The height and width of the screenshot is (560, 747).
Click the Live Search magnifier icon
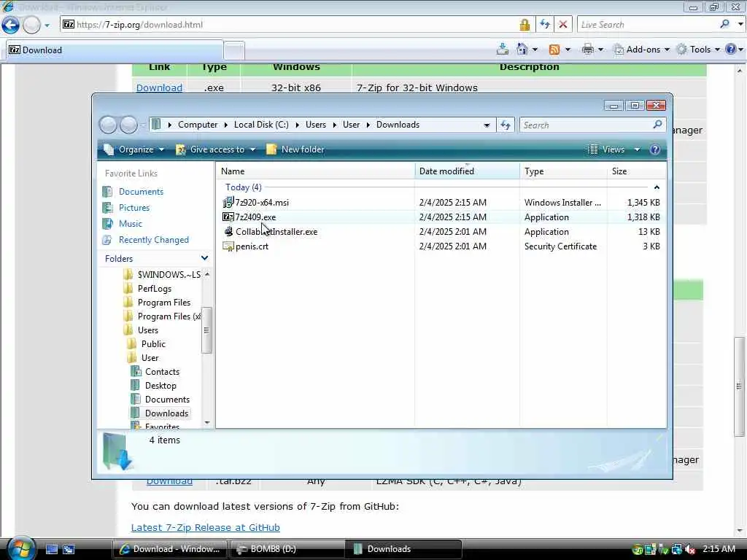click(x=724, y=24)
